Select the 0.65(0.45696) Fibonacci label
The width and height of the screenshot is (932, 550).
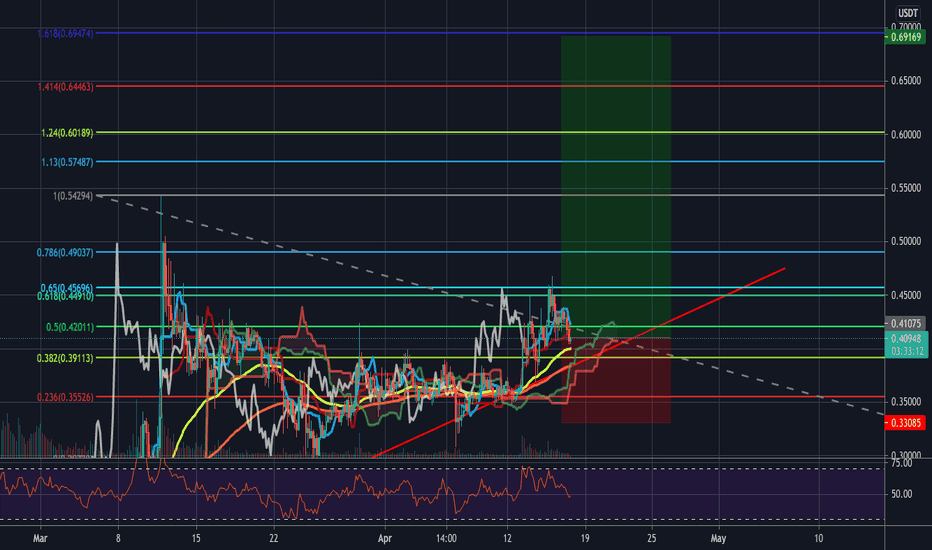coord(67,287)
